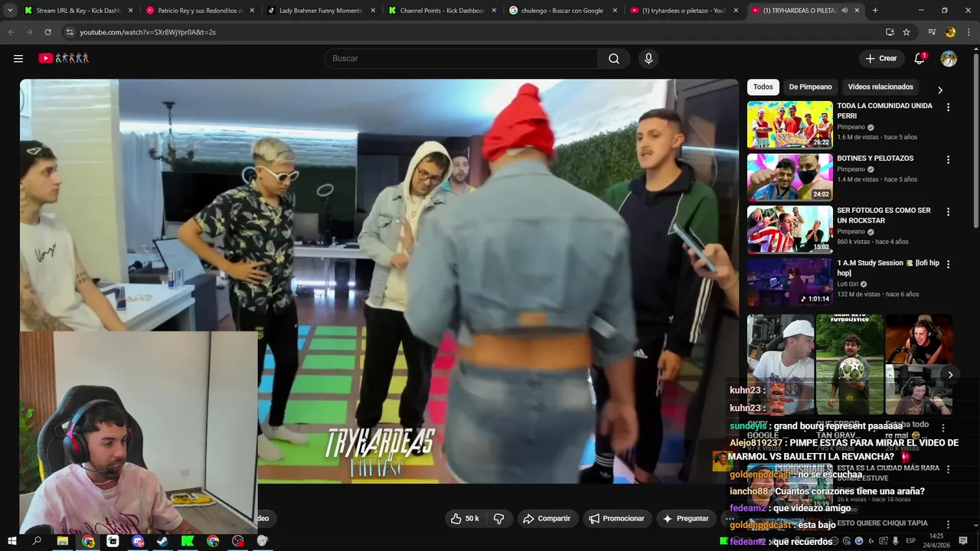Open BOTINES Y PELOTAZOS video thumbnail

click(789, 178)
